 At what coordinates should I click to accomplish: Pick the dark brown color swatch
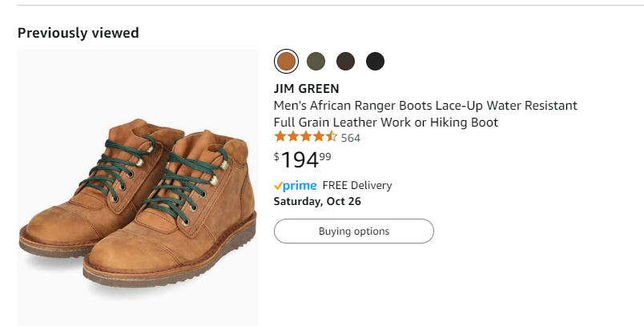coord(346,61)
